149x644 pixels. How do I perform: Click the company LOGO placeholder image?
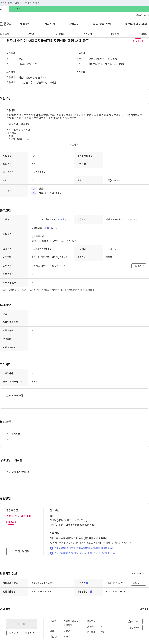(x=22, y=624)
